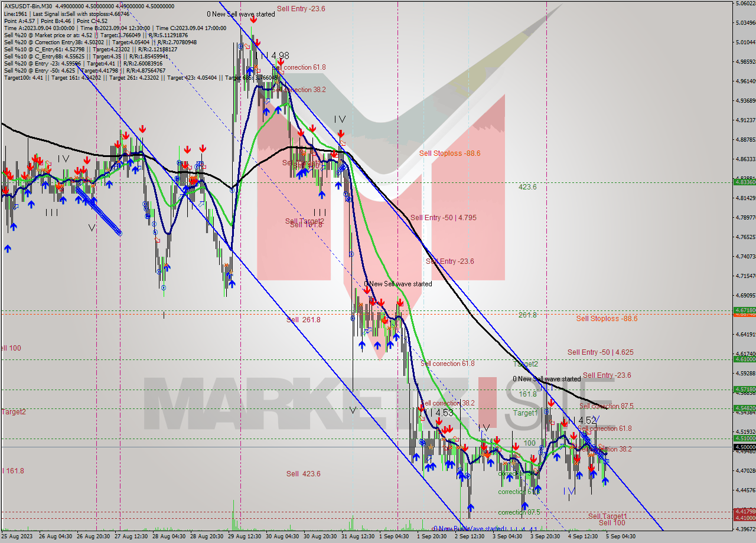Click 'Sell %20 @ Correction Entry38: 4.50202' line
Image resolution: width=756 pixels, height=543 pixels.
[x=99, y=42]
